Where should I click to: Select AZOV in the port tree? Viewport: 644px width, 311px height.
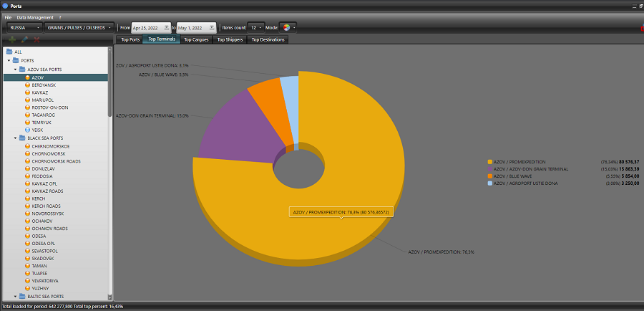click(x=37, y=77)
